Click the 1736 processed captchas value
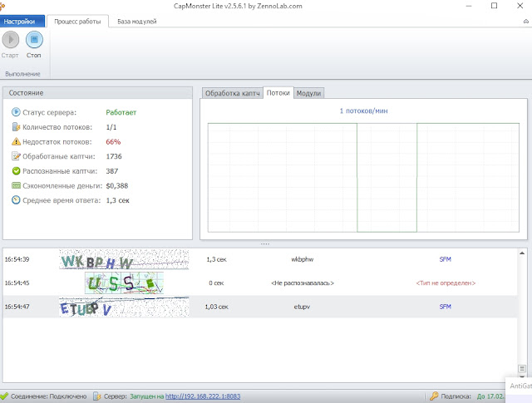 114,156
